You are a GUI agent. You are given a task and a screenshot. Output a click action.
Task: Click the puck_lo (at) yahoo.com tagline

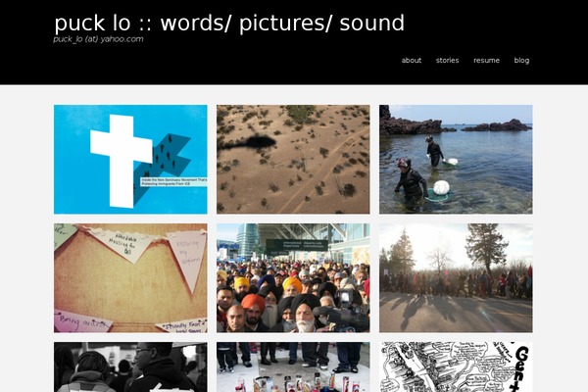98,39
